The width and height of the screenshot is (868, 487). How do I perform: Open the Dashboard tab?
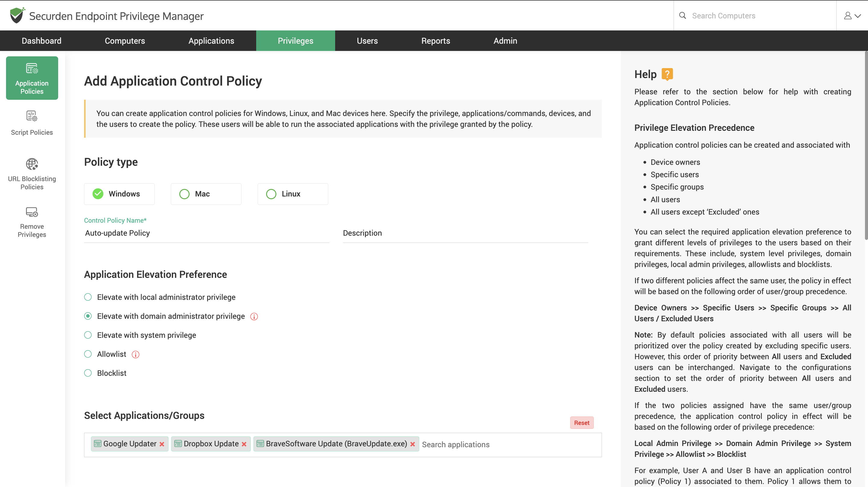tap(42, 41)
